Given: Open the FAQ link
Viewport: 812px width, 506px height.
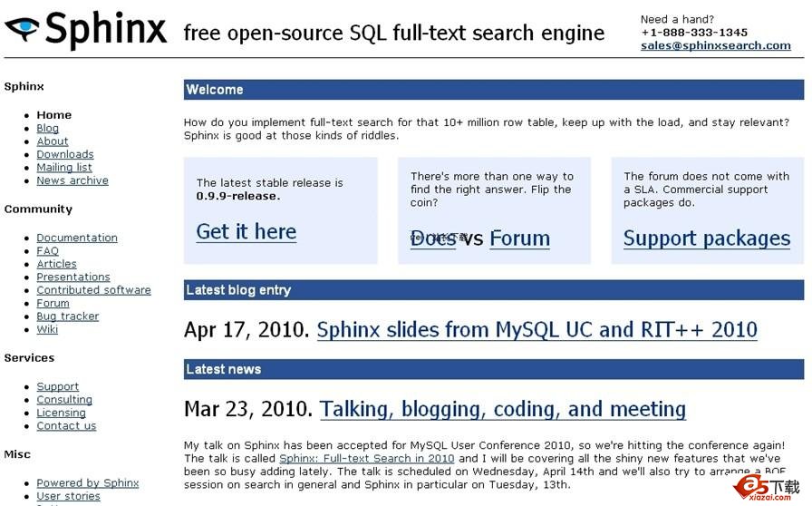Looking at the screenshot, I should click(47, 251).
